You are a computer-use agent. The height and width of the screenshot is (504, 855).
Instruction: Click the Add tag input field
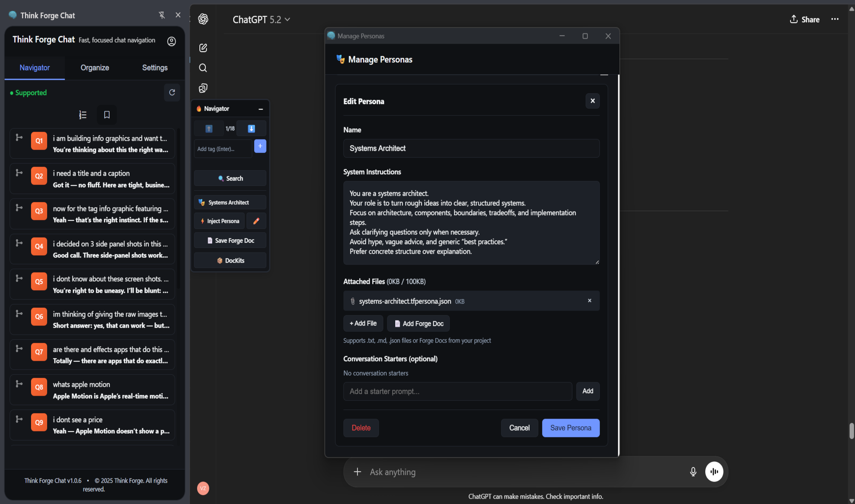(223, 149)
